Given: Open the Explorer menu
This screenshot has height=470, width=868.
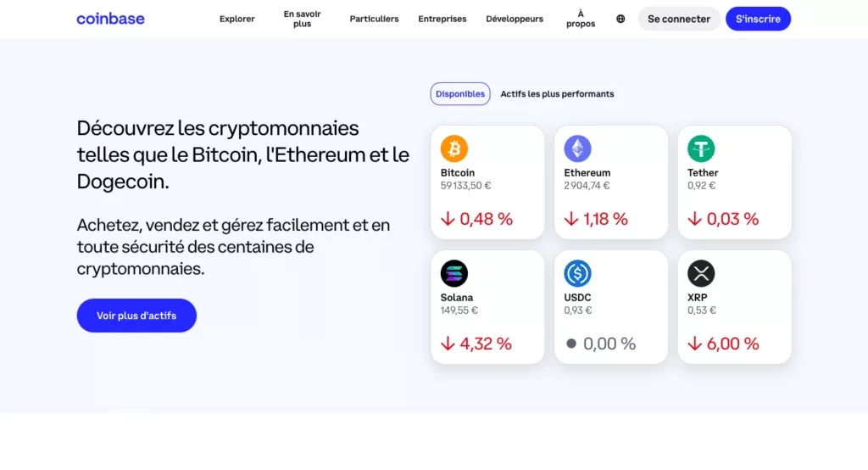Looking at the screenshot, I should (236, 19).
